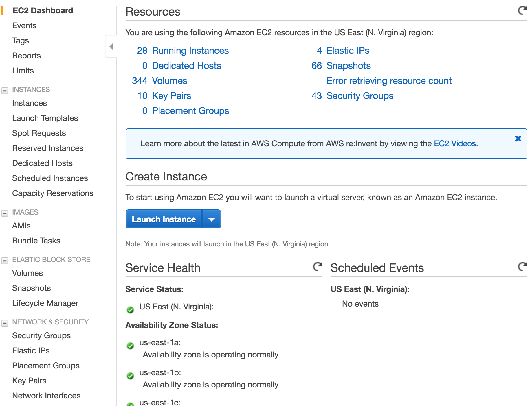The image size is (532, 406).
Task: Collapse the NETWORK & SECURITY section
Action: pyautogui.click(x=5, y=323)
